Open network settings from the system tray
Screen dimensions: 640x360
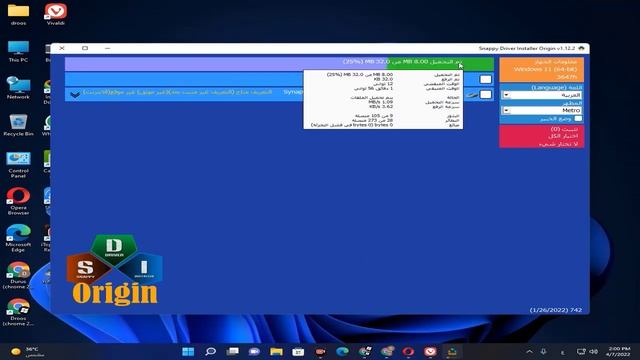(x=581, y=351)
